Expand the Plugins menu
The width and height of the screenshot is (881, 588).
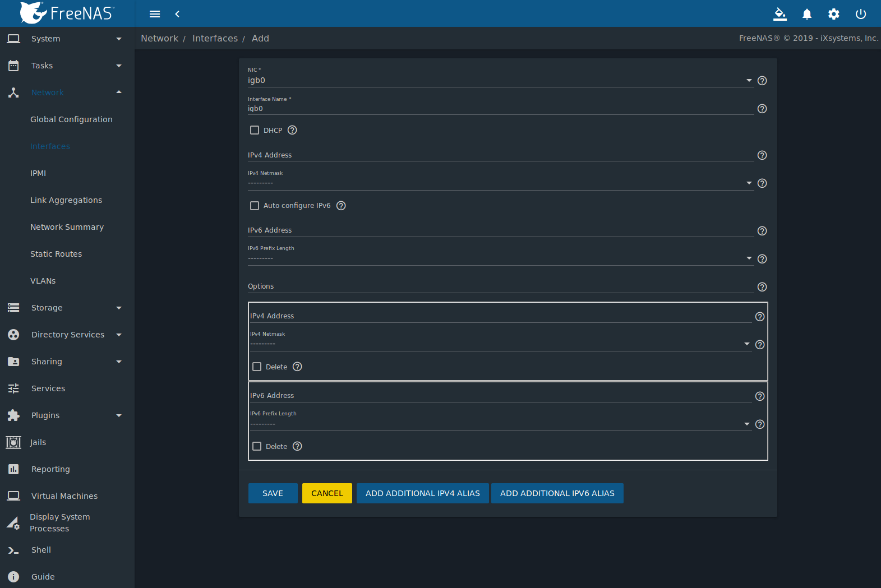(67, 415)
